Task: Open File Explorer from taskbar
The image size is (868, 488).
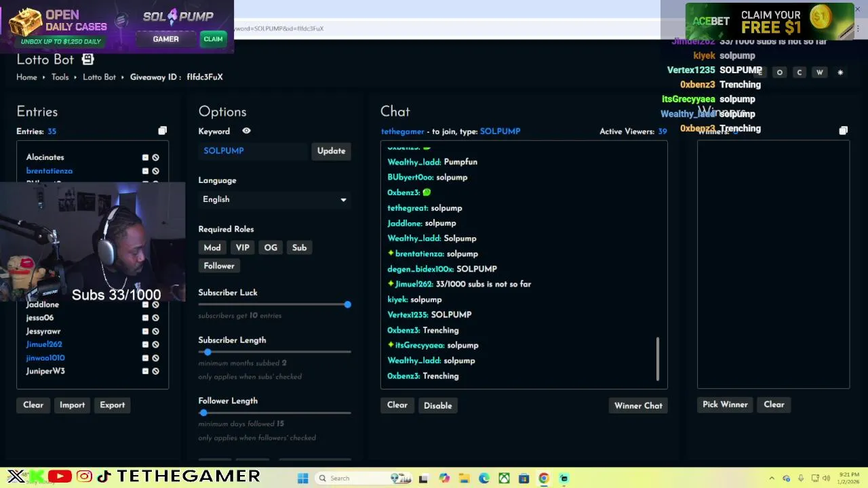Action: click(464, 478)
